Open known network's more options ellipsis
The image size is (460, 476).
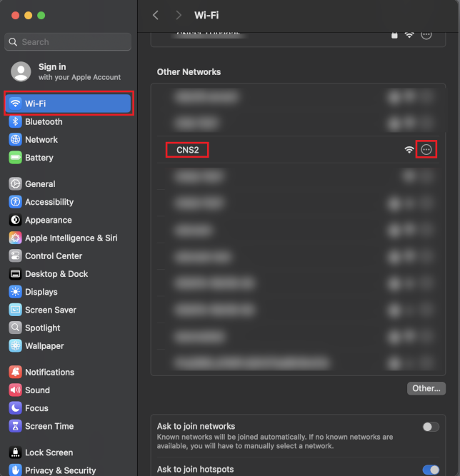point(426,34)
